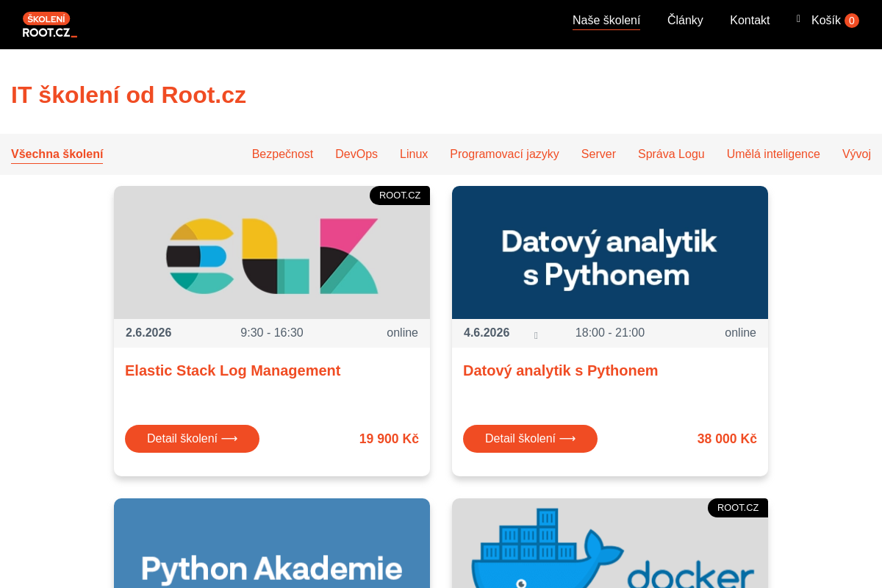882x588 pixels.
Task: Filter by DevOps category
Action: click(356, 154)
